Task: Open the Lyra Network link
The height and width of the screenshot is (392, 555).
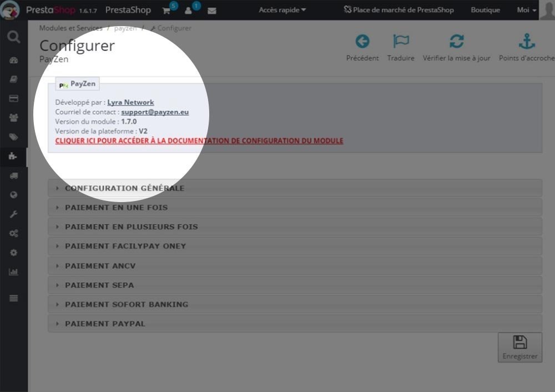Action: [x=130, y=102]
